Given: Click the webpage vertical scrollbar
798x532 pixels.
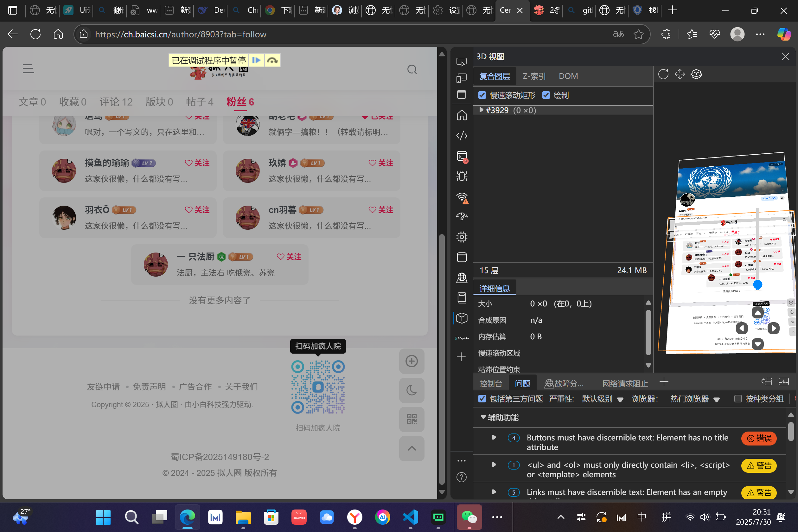Looking at the screenshot, I should (442, 359).
